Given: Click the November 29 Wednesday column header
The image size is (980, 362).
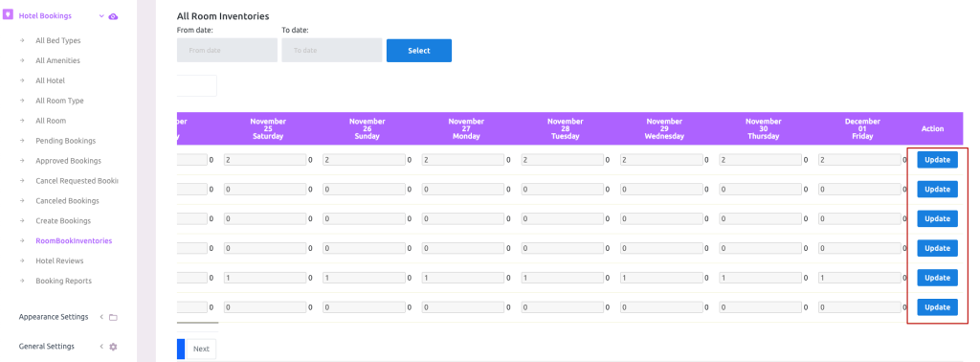Looking at the screenshot, I should tap(664, 128).
